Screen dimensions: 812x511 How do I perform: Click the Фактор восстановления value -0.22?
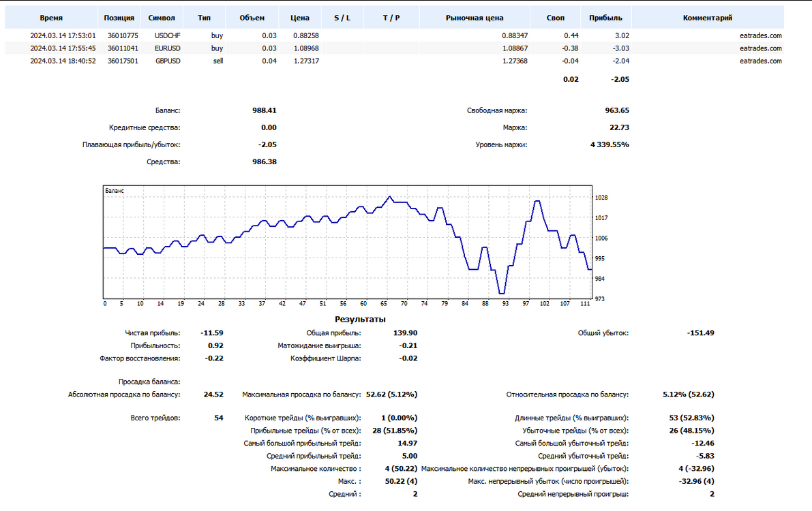(x=214, y=358)
